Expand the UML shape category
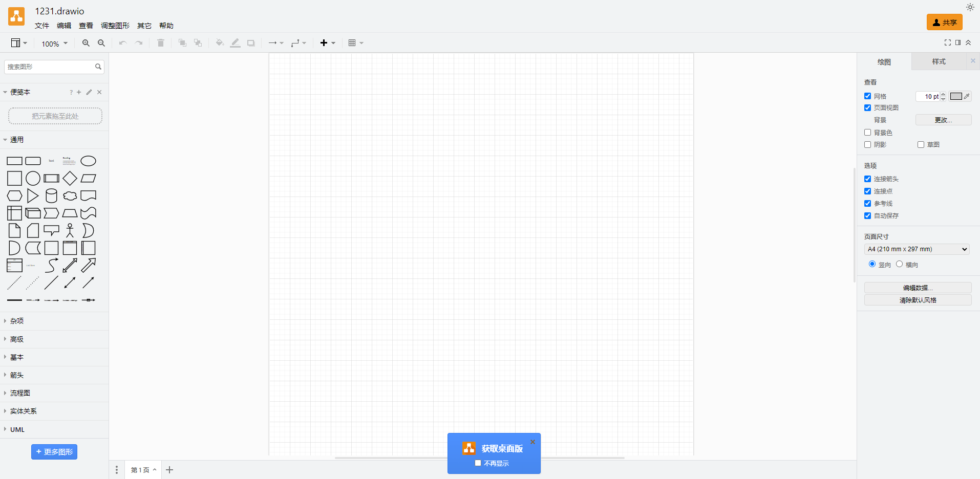This screenshot has width=980, height=479. (x=54, y=429)
